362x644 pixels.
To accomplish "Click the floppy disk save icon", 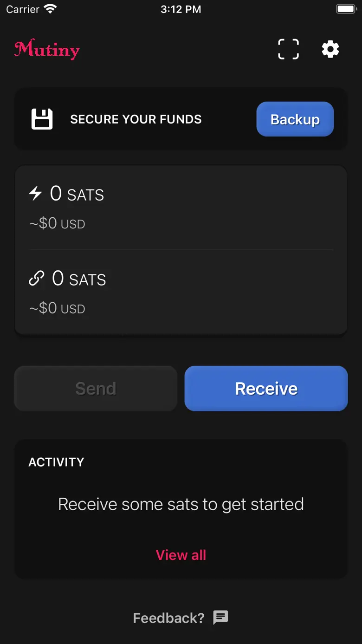I will [x=42, y=119].
